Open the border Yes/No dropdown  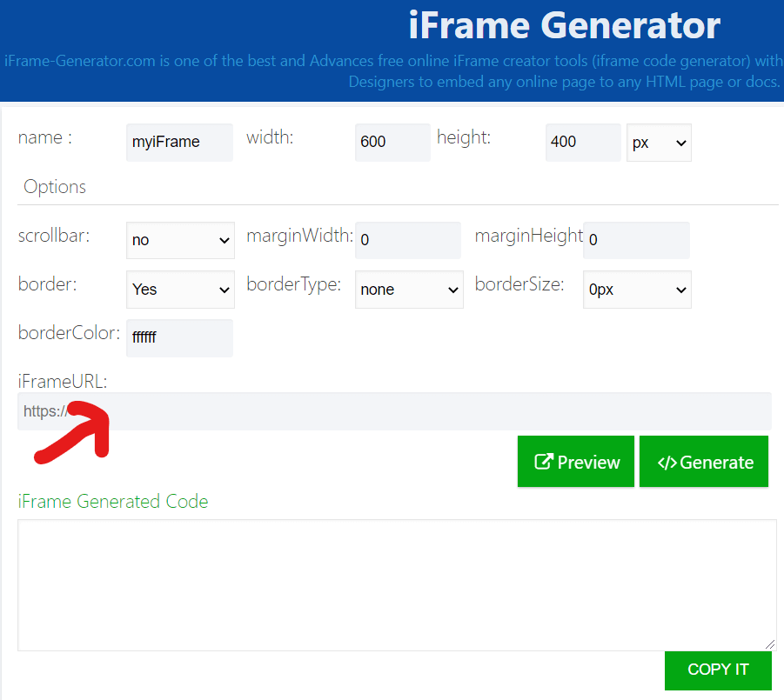pyautogui.click(x=180, y=290)
